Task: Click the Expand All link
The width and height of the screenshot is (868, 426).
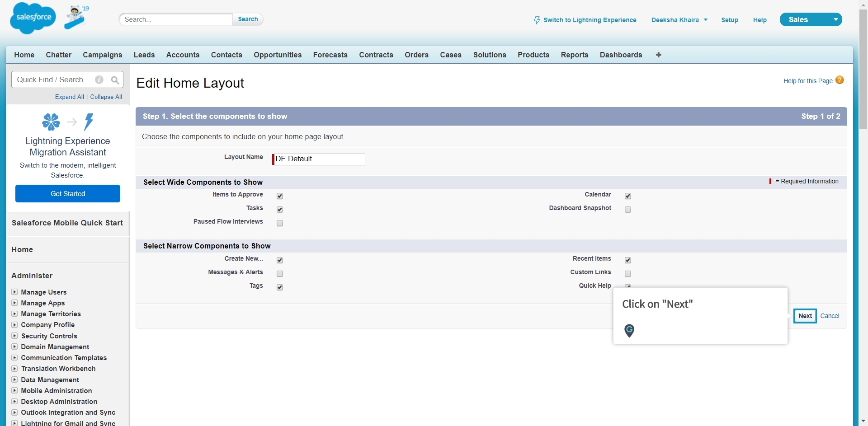Action: pos(70,97)
